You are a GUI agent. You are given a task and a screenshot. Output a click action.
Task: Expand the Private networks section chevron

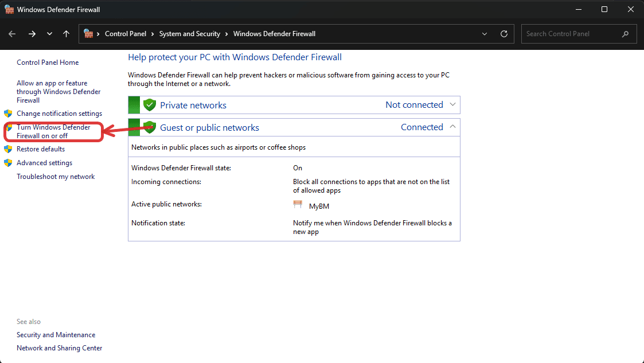pyautogui.click(x=452, y=105)
